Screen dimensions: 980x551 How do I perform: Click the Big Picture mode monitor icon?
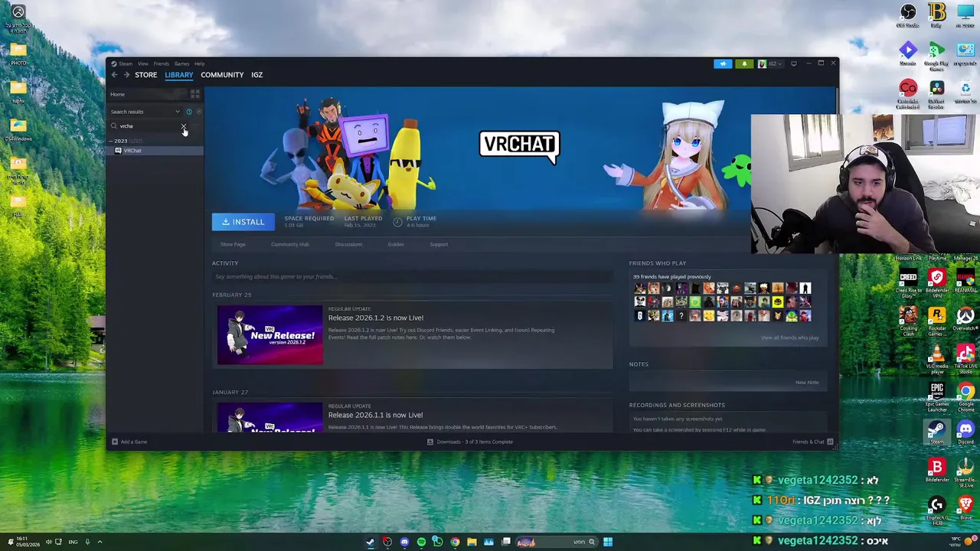click(x=794, y=64)
